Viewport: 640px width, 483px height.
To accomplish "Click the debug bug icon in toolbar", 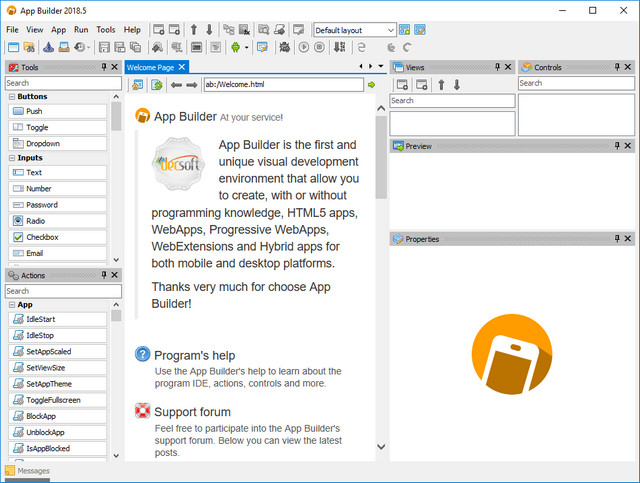I will (282, 47).
